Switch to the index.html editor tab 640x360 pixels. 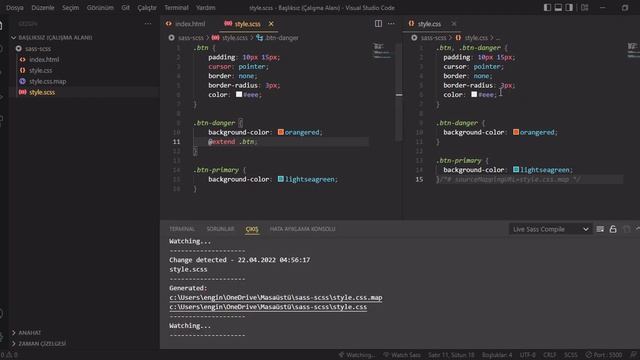(186, 24)
